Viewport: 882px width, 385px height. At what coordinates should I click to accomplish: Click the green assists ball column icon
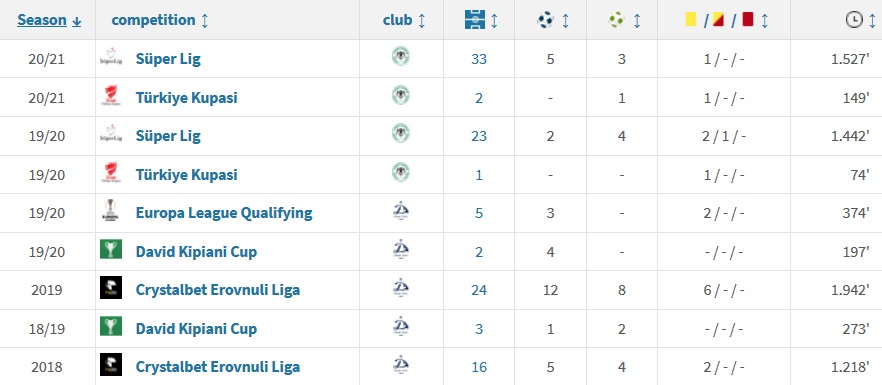point(616,20)
